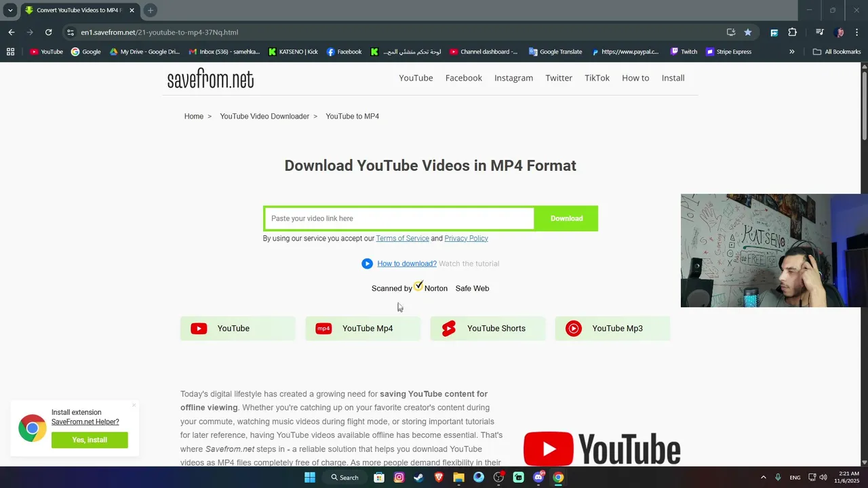Open Install in site navigation
The image size is (868, 488).
pyautogui.click(x=673, y=78)
